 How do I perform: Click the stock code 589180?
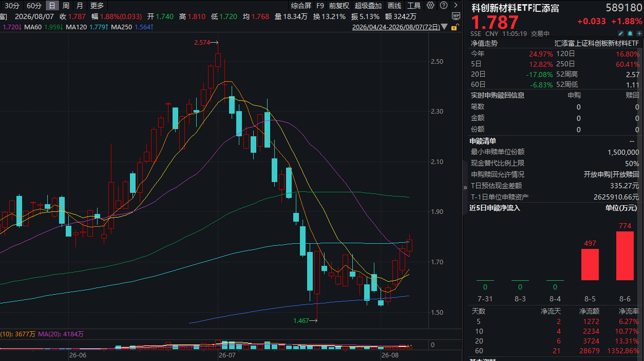[624, 8]
